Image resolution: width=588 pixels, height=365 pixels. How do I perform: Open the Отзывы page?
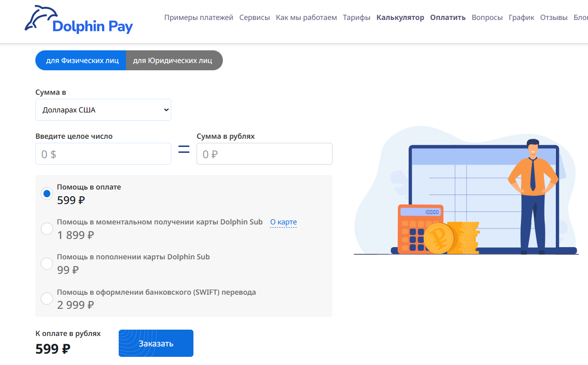(x=554, y=18)
